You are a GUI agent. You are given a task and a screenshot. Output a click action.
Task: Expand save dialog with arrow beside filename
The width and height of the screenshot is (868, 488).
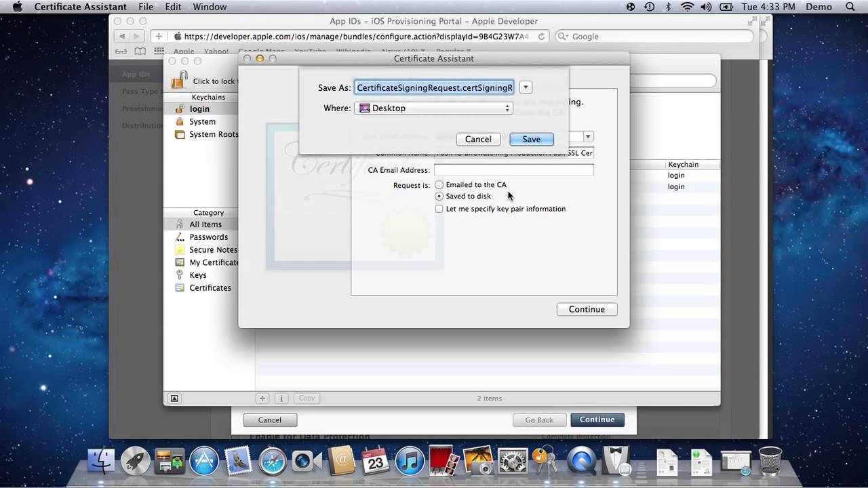526,87
